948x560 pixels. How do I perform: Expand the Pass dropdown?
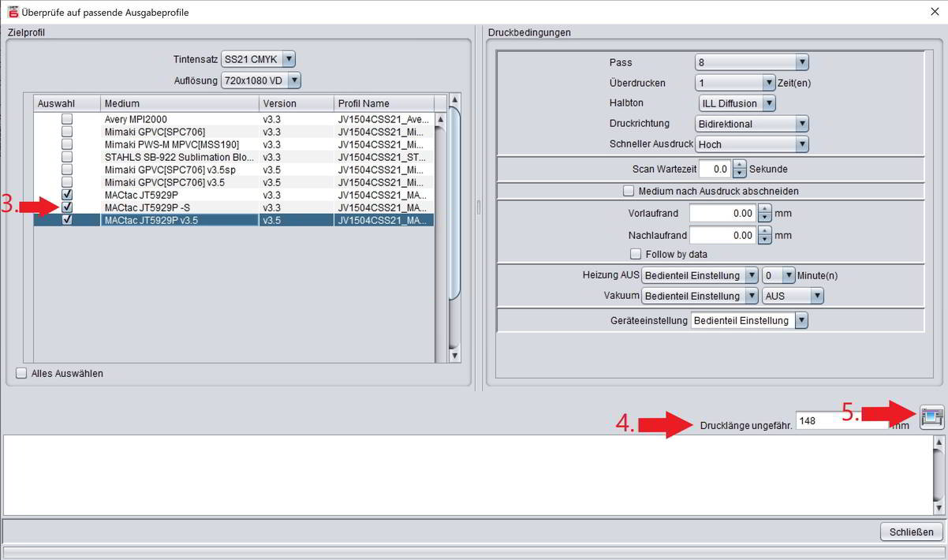752,62
